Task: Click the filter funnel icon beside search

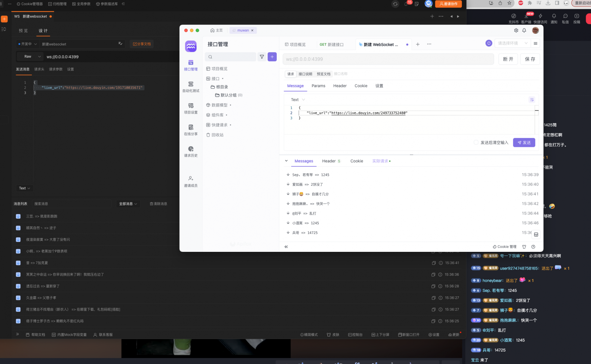Action: pyautogui.click(x=262, y=57)
